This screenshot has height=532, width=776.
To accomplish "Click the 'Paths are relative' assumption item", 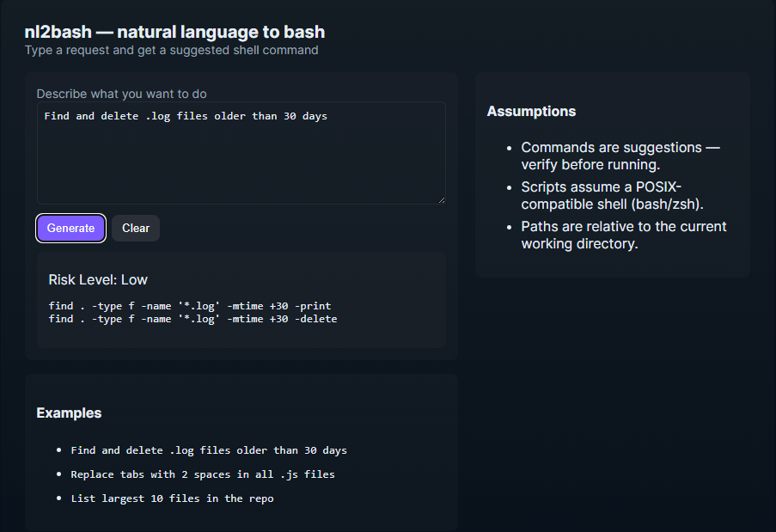I will (624, 235).
